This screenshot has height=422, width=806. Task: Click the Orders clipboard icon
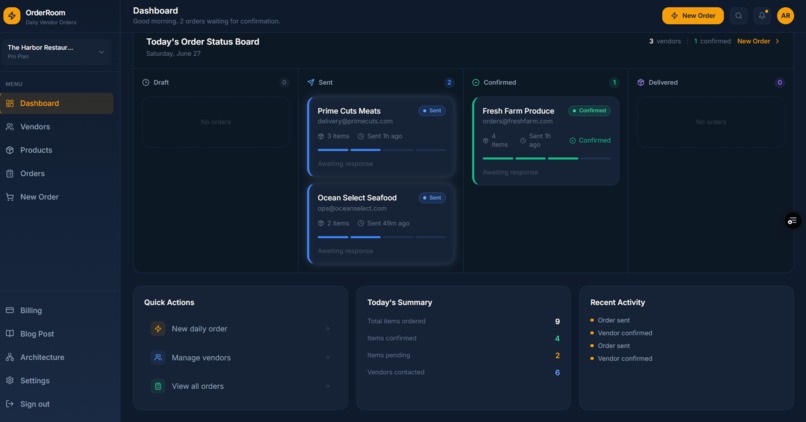10,174
